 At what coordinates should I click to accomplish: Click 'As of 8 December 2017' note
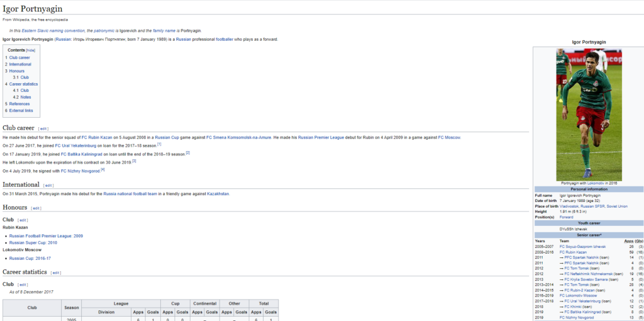(31, 292)
